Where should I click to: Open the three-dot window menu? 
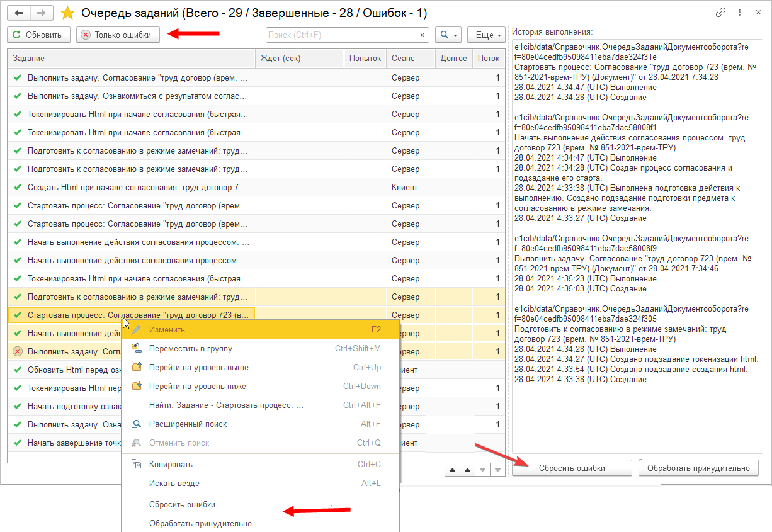[x=738, y=13]
